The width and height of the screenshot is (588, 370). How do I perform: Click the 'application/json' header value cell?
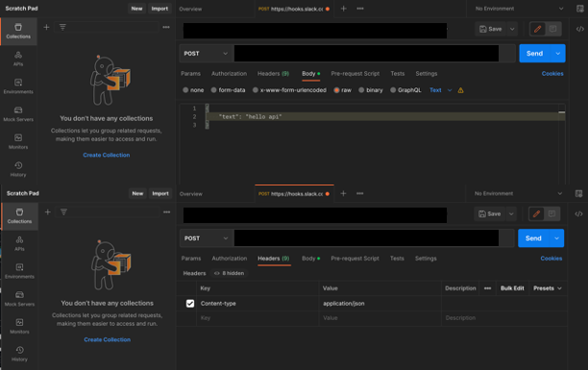(380, 303)
